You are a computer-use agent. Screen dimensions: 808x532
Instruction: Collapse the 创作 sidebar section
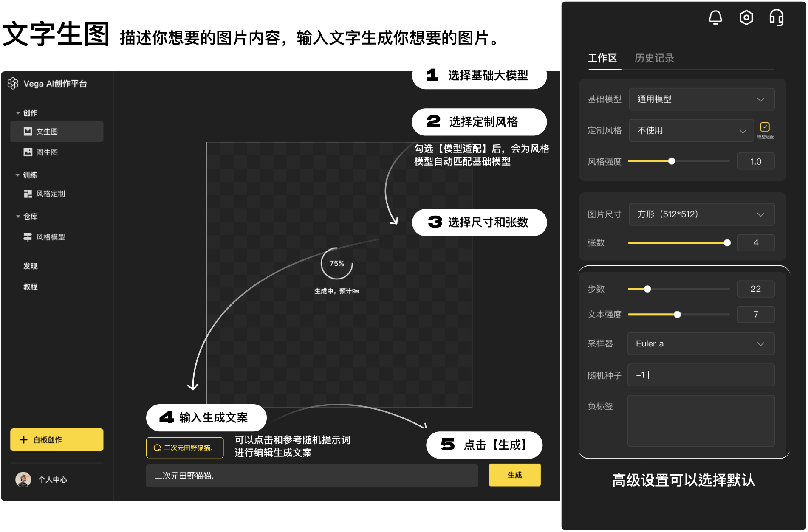pyautogui.click(x=18, y=113)
